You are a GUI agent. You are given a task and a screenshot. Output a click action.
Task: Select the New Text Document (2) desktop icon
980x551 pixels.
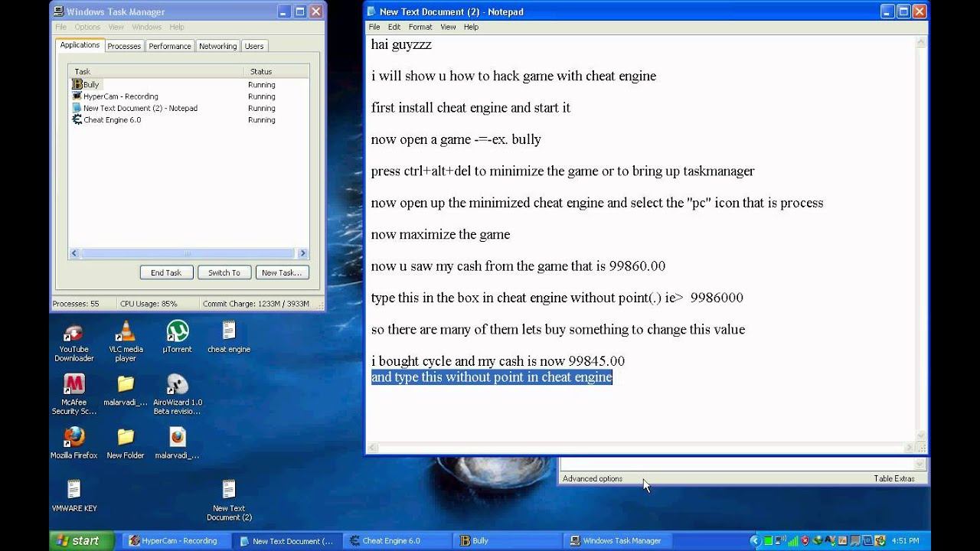coord(229,490)
